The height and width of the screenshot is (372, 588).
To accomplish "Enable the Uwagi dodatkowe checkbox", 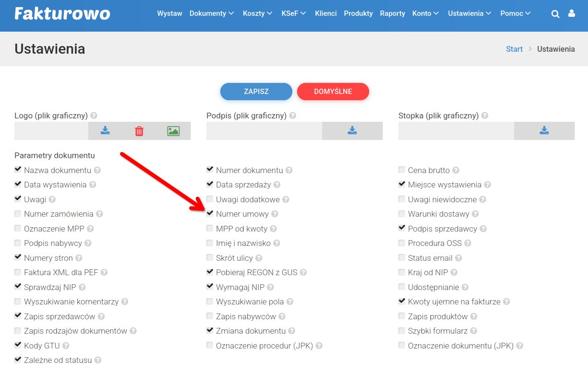I will point(210,199).
